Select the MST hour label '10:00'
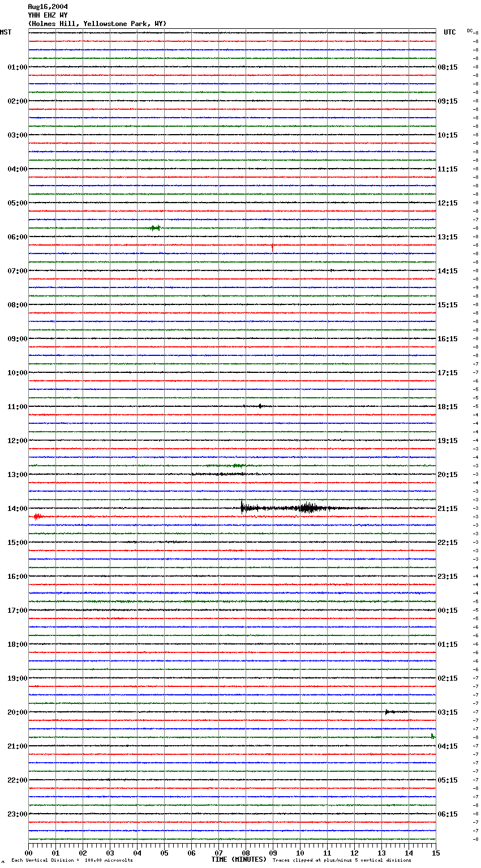The image size is (481, 868). pyautogui.click(x=18, y=373)
